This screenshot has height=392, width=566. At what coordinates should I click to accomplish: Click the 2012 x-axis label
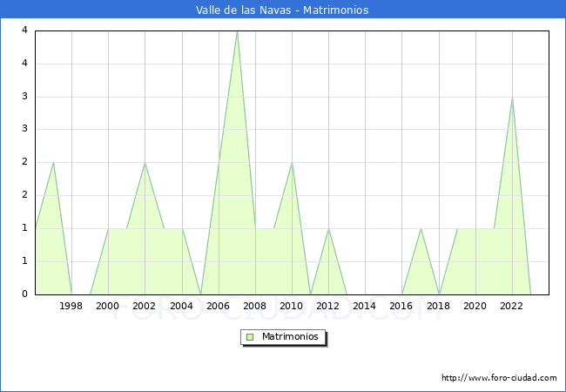[x=327, y=306]
